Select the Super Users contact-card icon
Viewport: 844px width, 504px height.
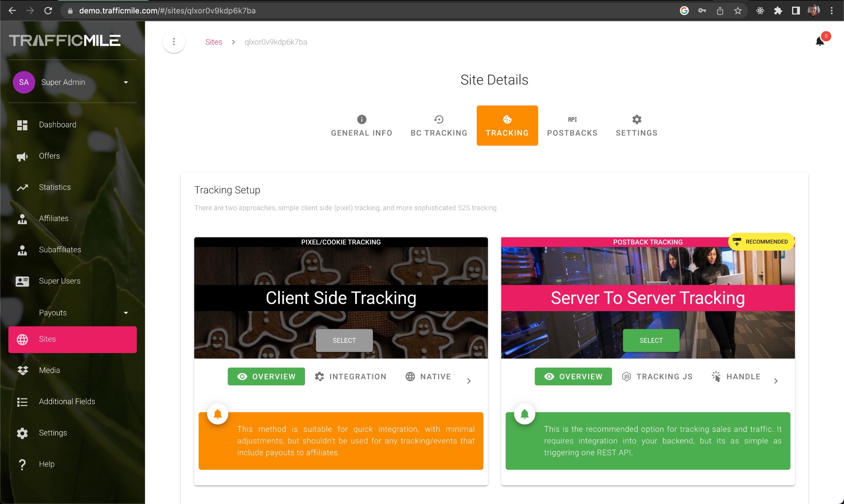(x=22, y=281)
